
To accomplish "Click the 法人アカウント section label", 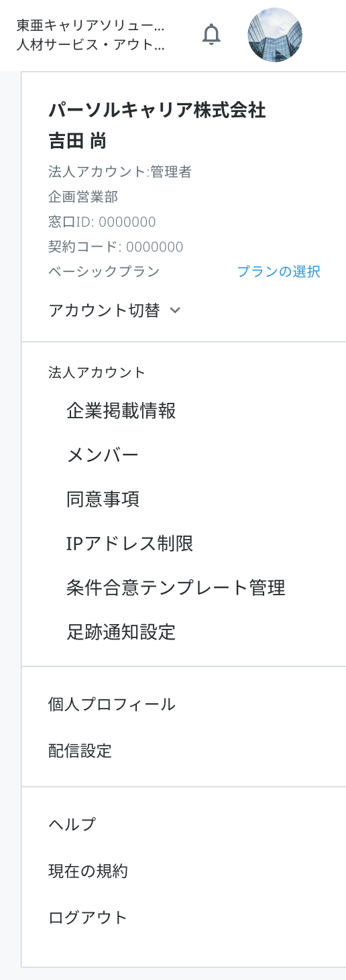I will tap(97, 372).
